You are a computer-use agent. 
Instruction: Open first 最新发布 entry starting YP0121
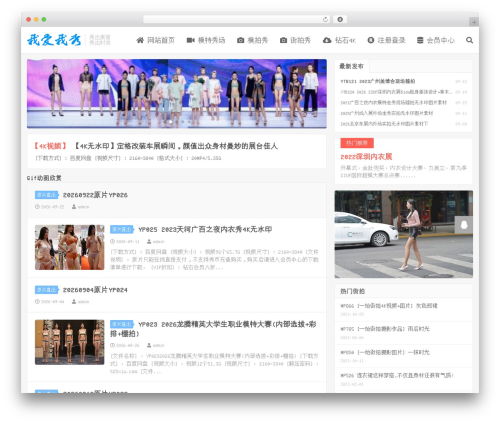click(x=378, y=81)
